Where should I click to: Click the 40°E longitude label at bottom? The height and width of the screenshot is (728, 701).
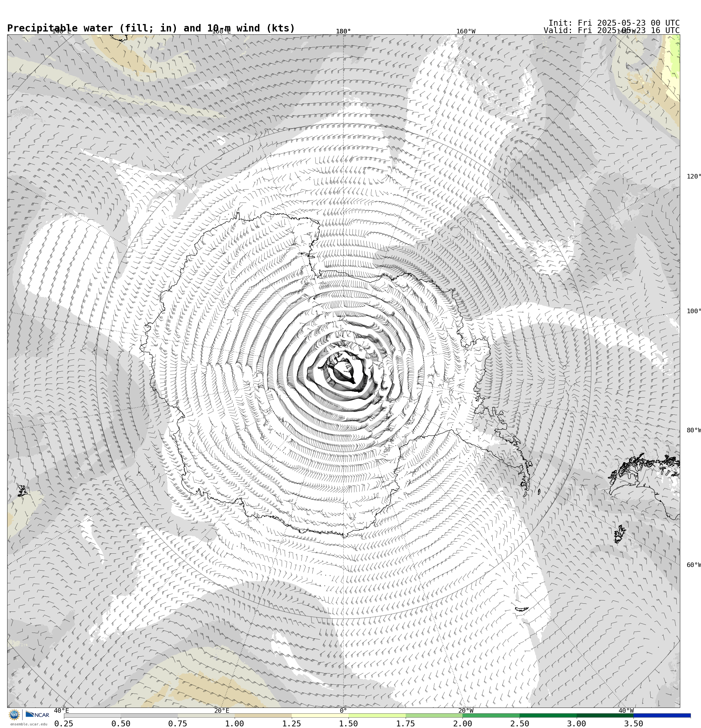point(62,710)
